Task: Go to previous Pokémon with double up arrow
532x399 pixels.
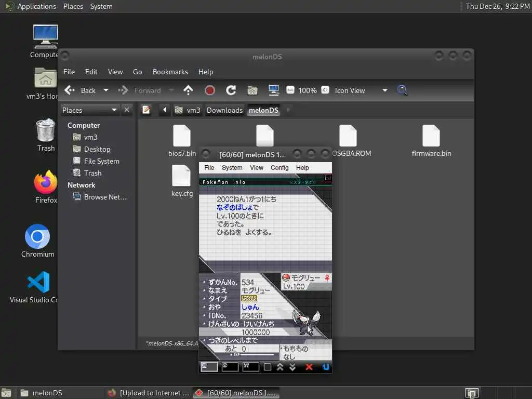Action: point(280,367)
